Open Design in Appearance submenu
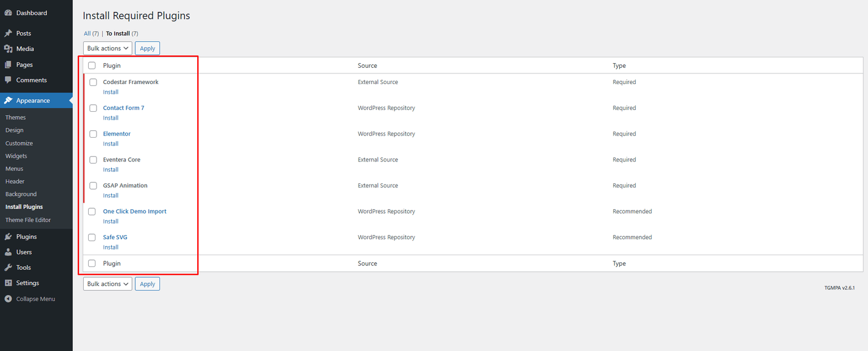Screen dimensions: 868x351 click(x=14, y=130)
